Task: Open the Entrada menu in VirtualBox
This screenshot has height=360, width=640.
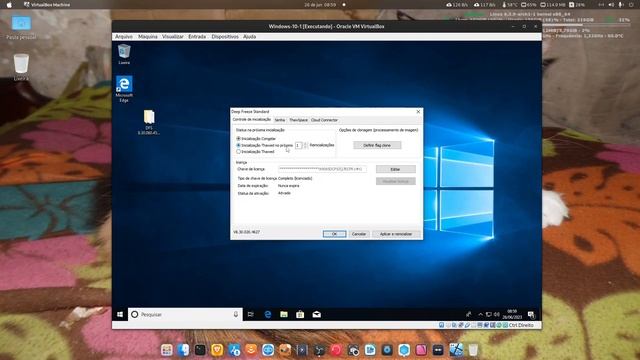Action: pos(197,37)
